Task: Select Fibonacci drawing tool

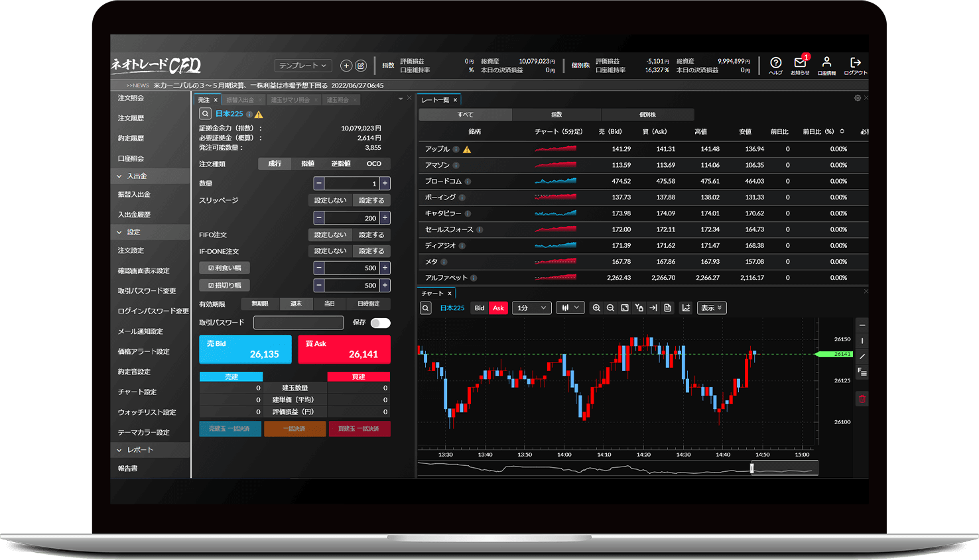Action: click(x=862, y=372)
